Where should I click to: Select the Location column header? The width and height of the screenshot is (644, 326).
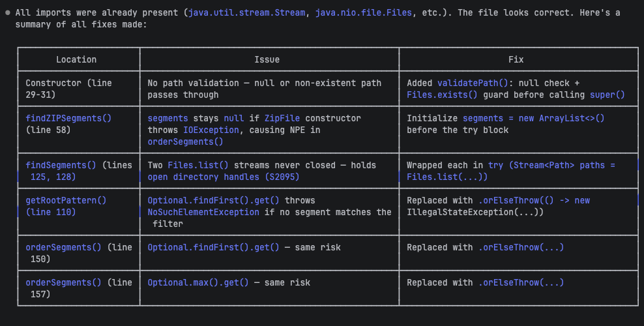pos(76,59)
